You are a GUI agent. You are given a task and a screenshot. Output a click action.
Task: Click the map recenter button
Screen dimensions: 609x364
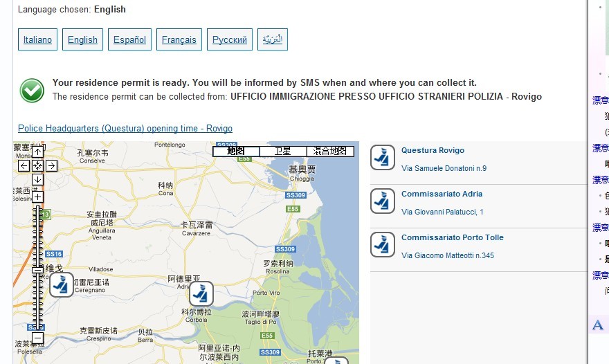point(37,165)
